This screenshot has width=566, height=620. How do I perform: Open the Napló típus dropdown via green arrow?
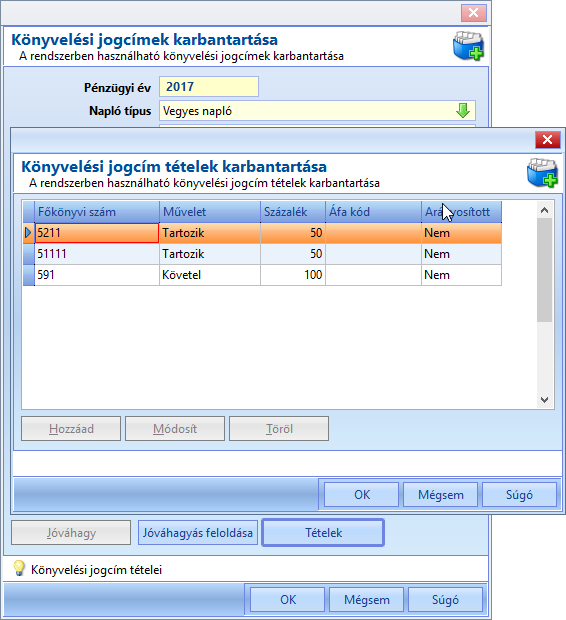pos(463,111)
